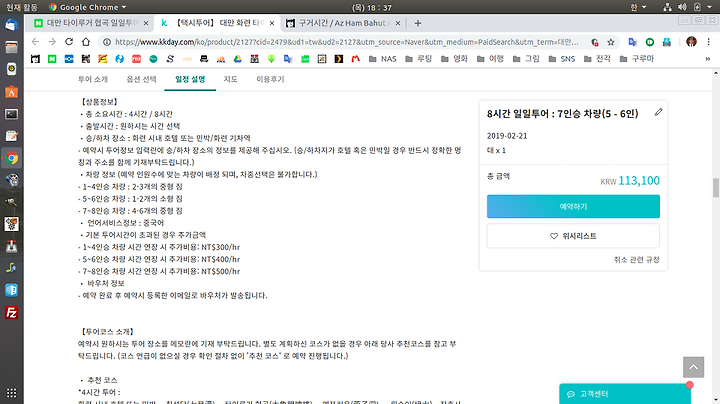720x404 pixels.
Task: Open Ubuntu Software in the dock
Action: point(11,92)
